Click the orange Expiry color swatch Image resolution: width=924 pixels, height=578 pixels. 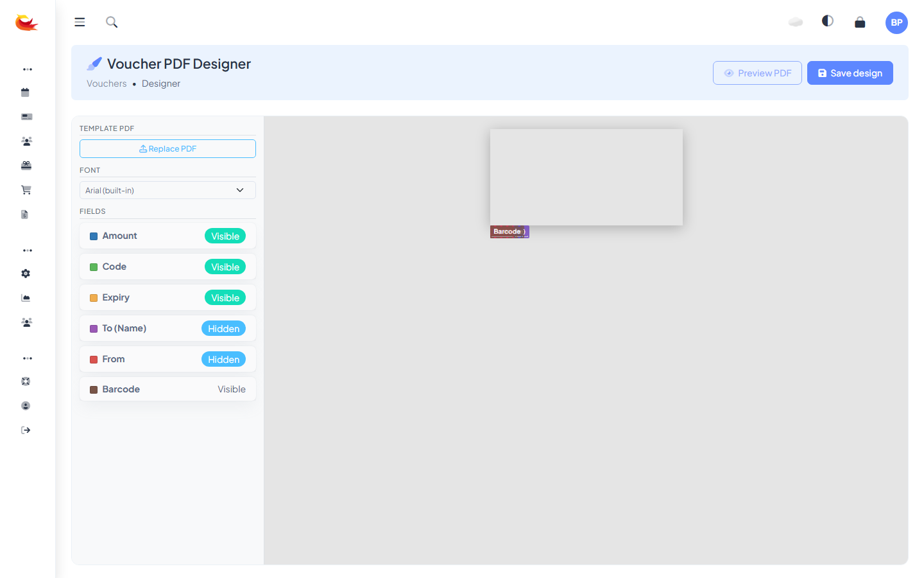(x=94, y=298)
